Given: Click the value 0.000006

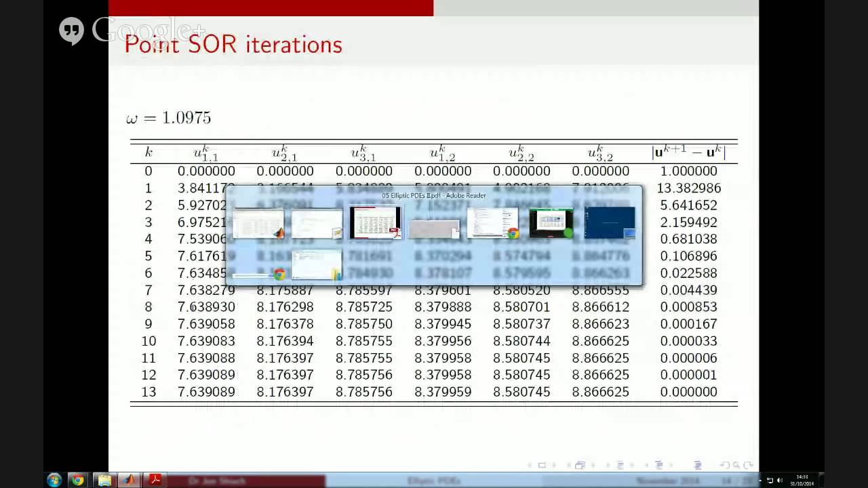Looking at the screenshot, I should pyautogui.click(x=688, y=358).
